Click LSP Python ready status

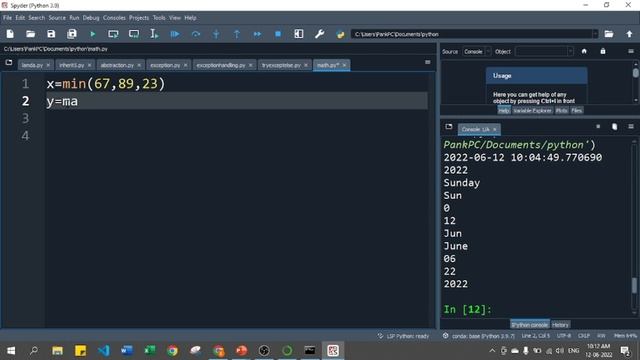pyautogui.click(x=403, y=336)
